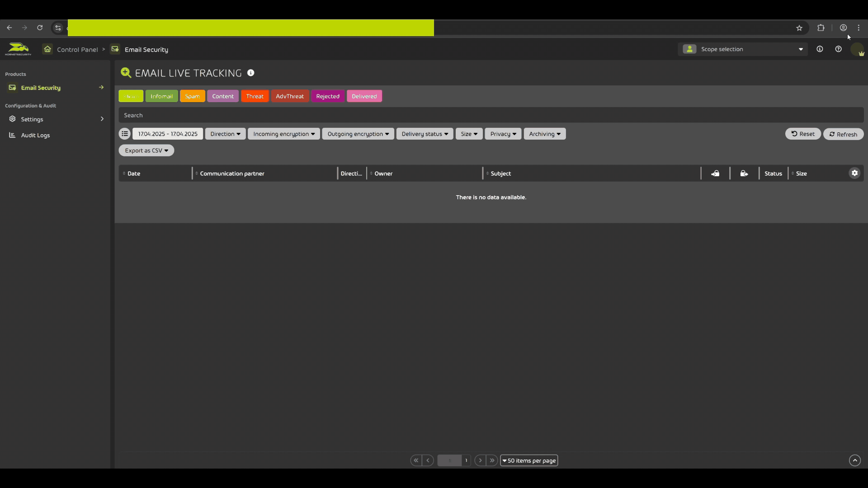
Task: Open the list view icon beside date range
Action: [125, 134]
